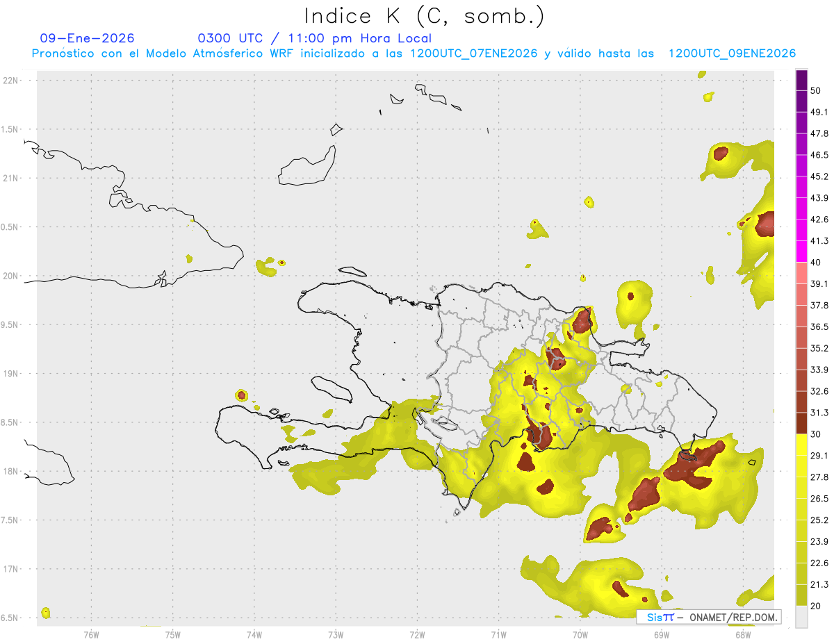Image resolution: width=834 pixels, height=644 pixels.
Task: Click the colorbar value '30'
Action: tap(816, 434)
